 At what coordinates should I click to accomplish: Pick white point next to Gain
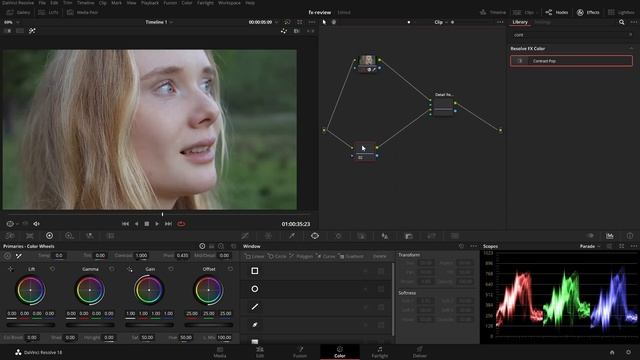click(130, 269)
